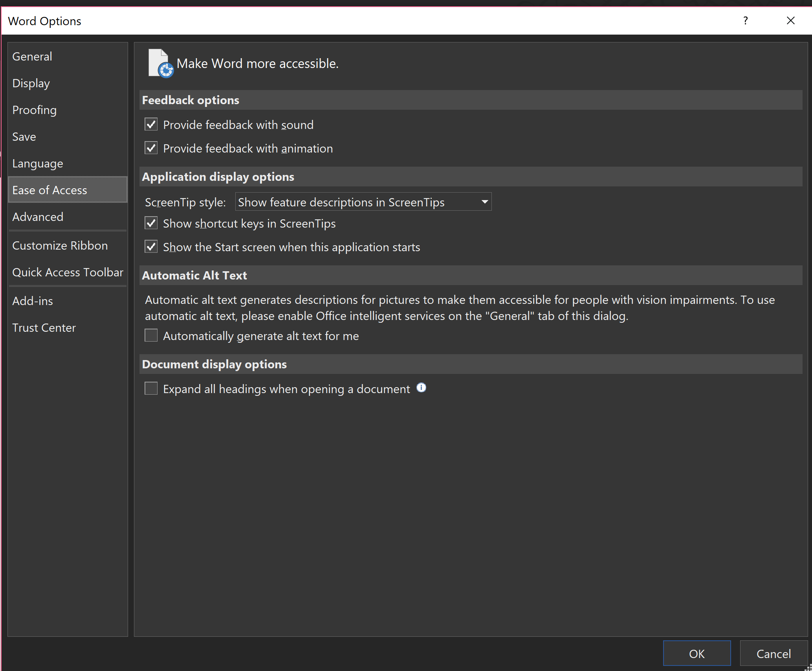The width and height of the screenshot is (812, 671).
Task: Uncheck Provide feedback with animation
Action: [x=151, y=148]
